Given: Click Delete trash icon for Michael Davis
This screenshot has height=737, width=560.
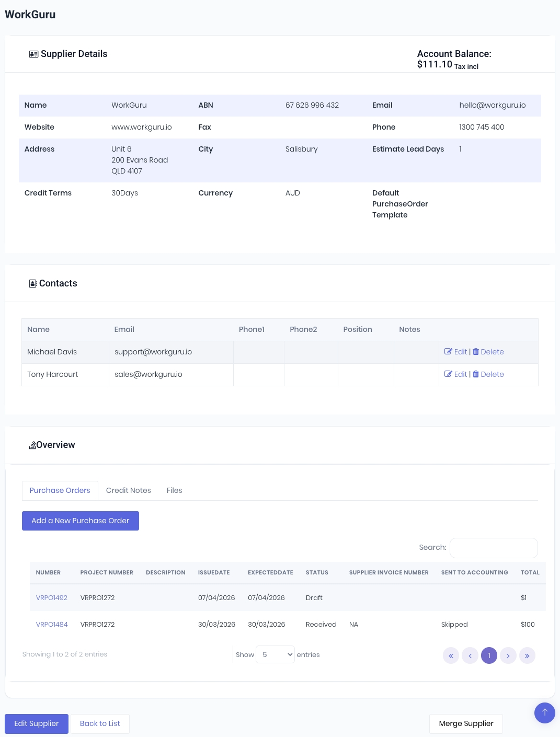Looking at the screenshot, I should point(476,352).
